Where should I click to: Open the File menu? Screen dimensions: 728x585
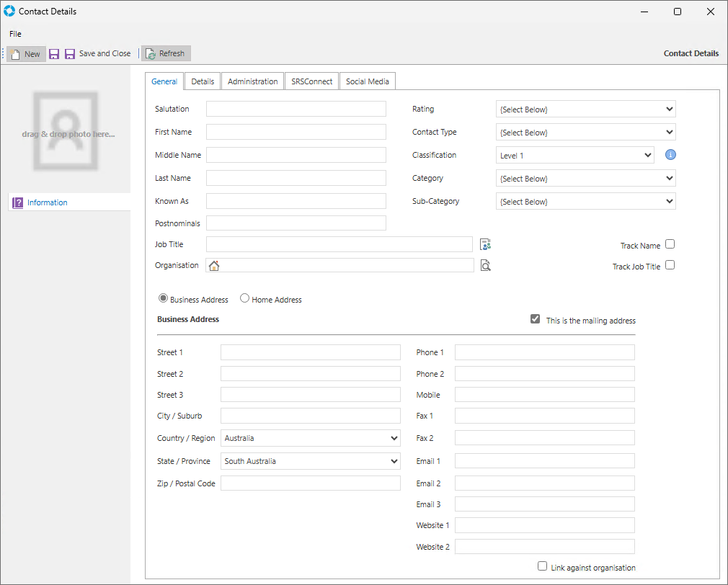[x=15, y=34]
